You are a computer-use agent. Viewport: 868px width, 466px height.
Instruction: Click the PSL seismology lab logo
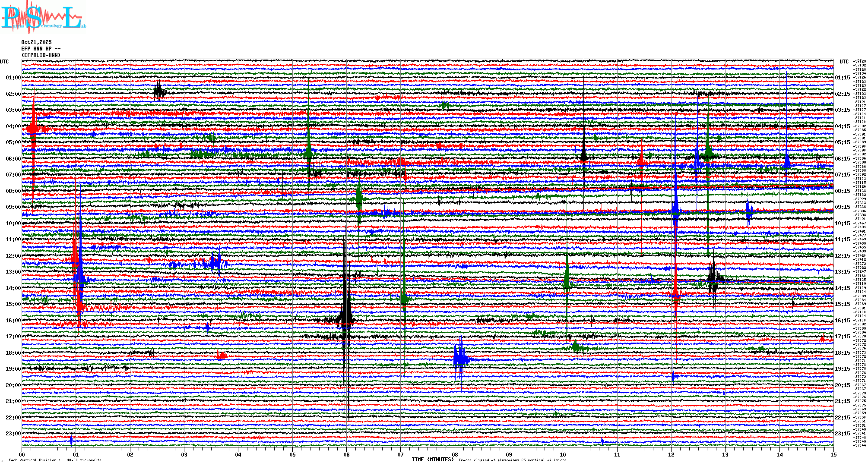coord(43,17)
